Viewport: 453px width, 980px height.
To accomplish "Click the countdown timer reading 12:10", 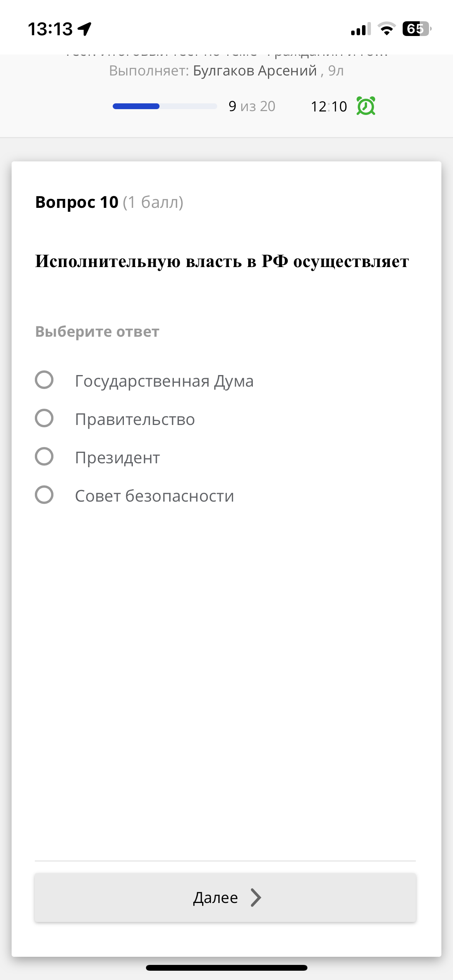I will [x=329, y=106].
